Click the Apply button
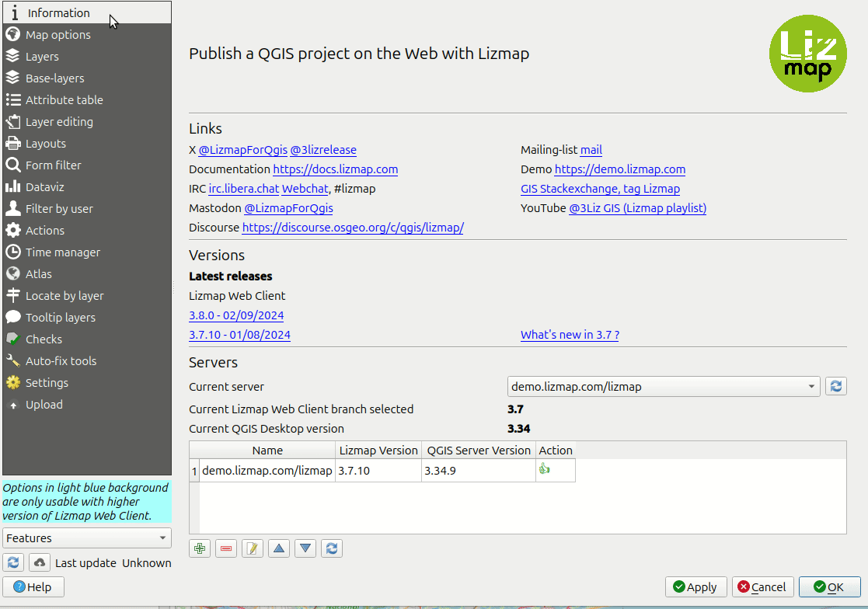Viewport: 868px width, 609px height. point(695,587)
